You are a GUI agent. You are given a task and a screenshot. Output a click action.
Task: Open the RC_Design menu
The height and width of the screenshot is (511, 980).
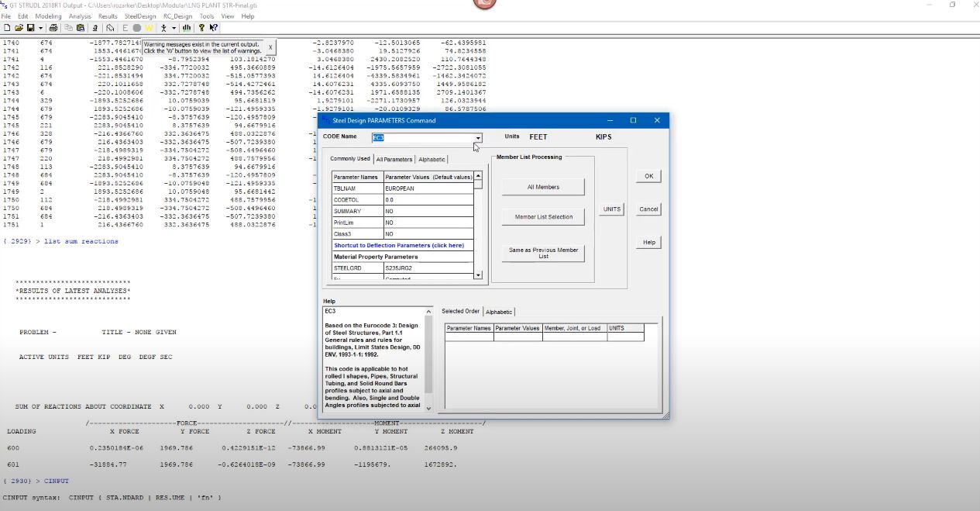177,16
